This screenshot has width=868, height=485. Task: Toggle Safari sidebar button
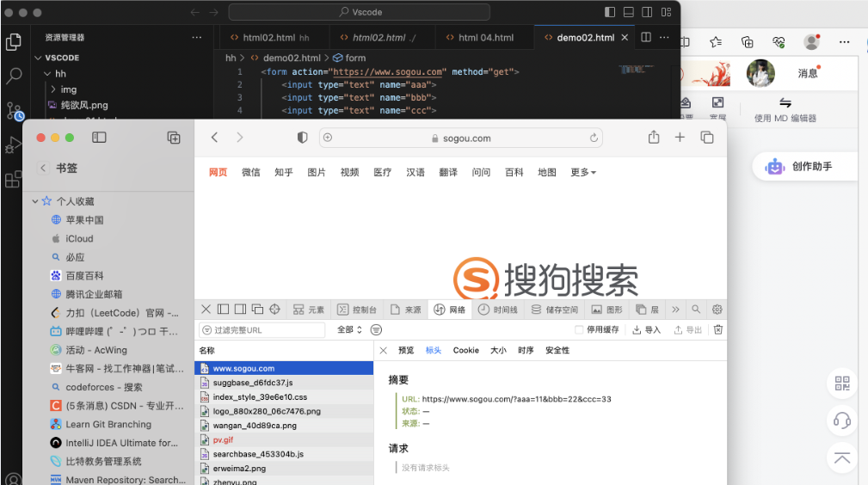point(99,138)
